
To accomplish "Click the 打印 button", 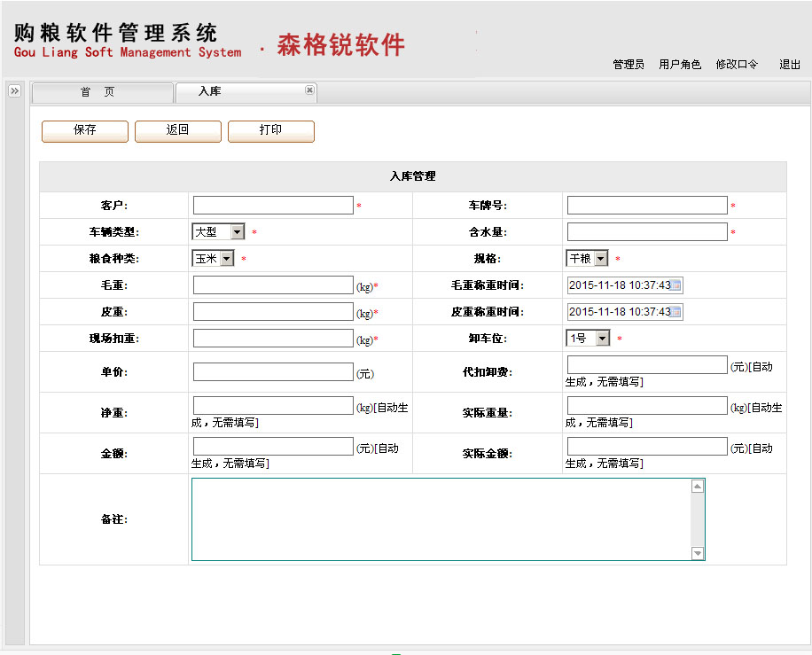I will (x=271, y=130).
